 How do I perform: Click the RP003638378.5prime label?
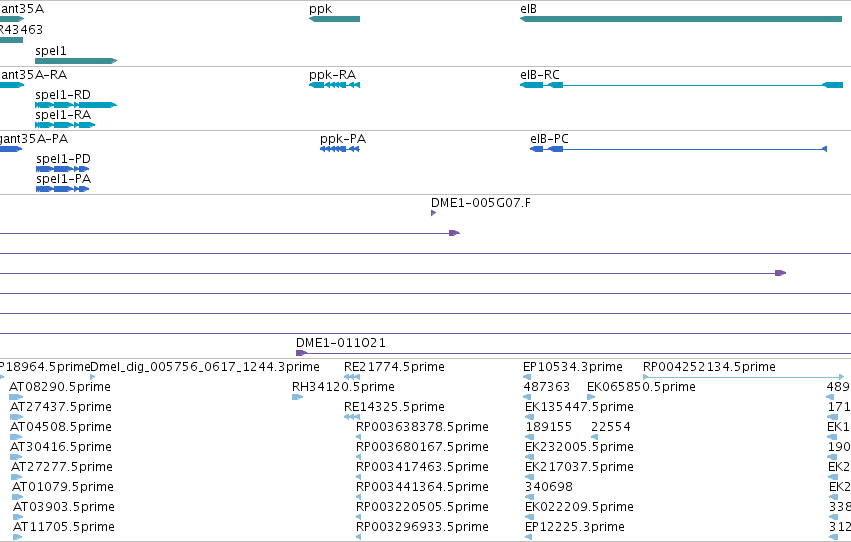pos(422,426)
